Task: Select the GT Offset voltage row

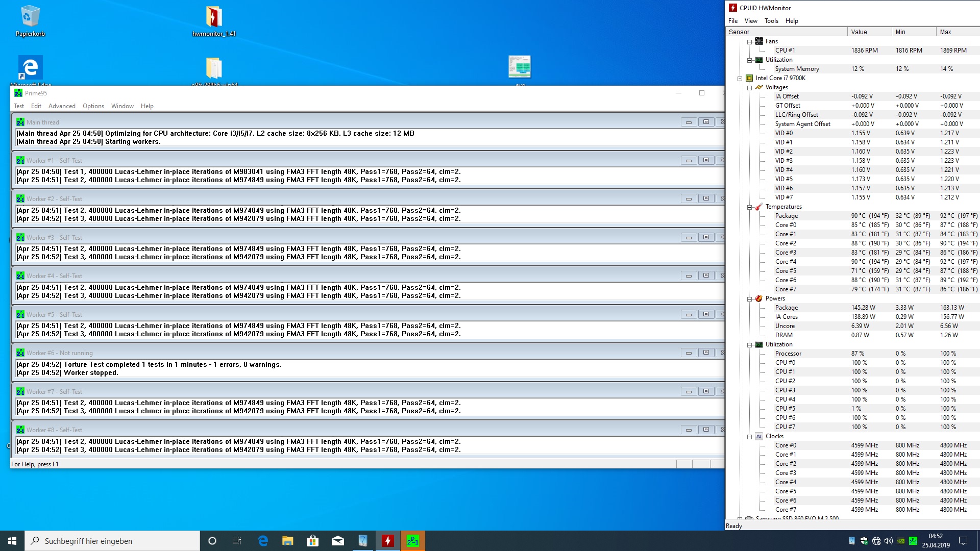Action: click(852, 106)
